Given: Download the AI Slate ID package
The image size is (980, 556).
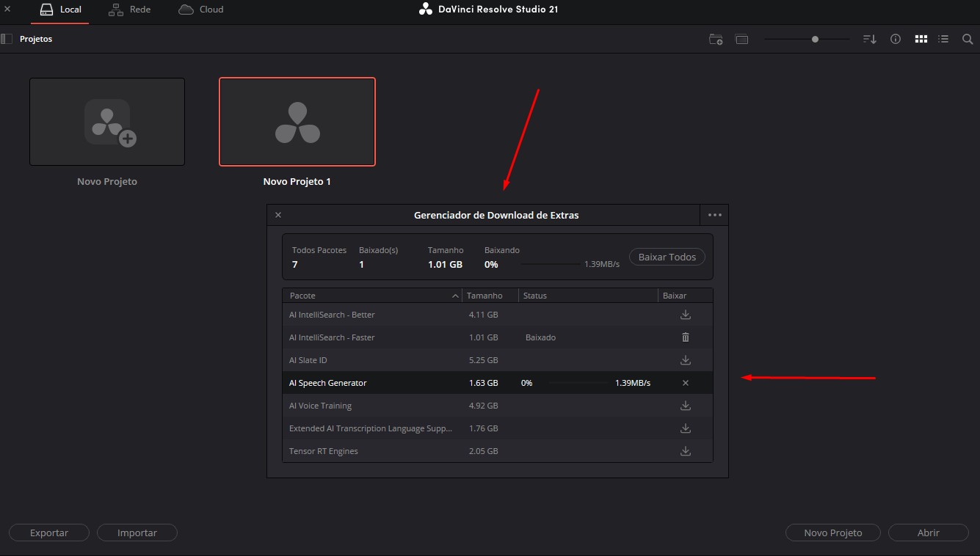Looking at the screenshot, I should (686, 360).
